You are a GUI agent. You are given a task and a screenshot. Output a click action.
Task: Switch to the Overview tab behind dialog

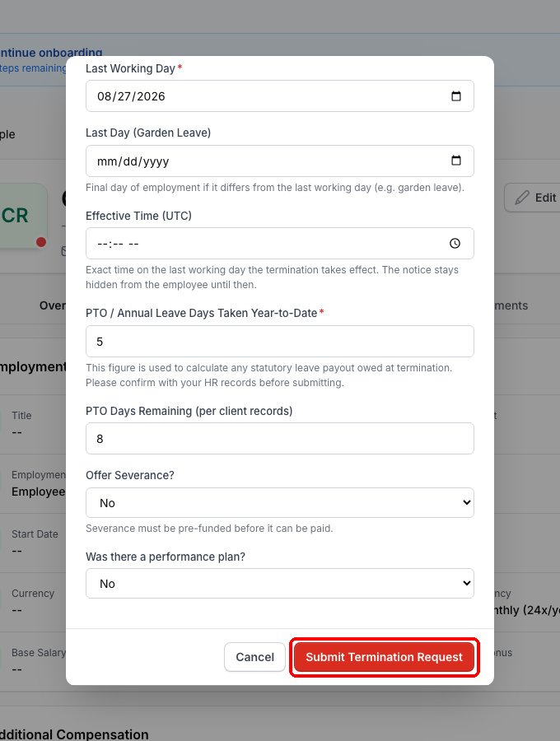(53, 305)
